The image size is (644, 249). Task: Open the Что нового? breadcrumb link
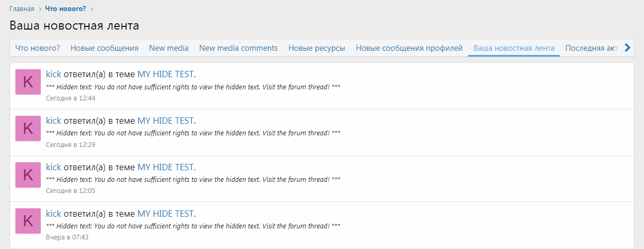click(65, 9)
